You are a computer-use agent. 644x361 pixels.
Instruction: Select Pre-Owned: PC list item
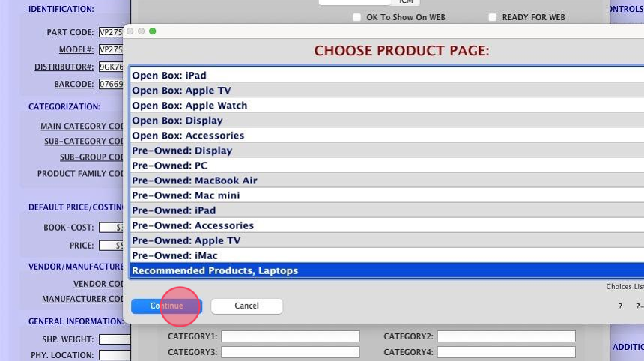pyautogui.click(x=387, y=166)
